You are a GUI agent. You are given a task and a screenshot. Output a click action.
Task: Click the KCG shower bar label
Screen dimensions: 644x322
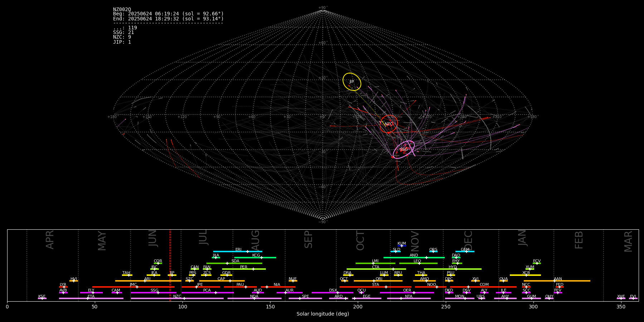point(256,255)
